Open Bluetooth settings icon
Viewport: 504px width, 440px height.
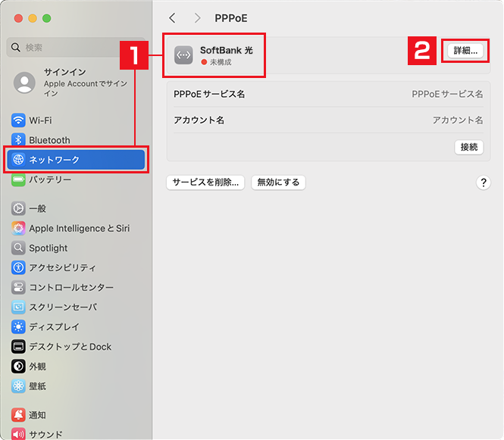point(18,140)
